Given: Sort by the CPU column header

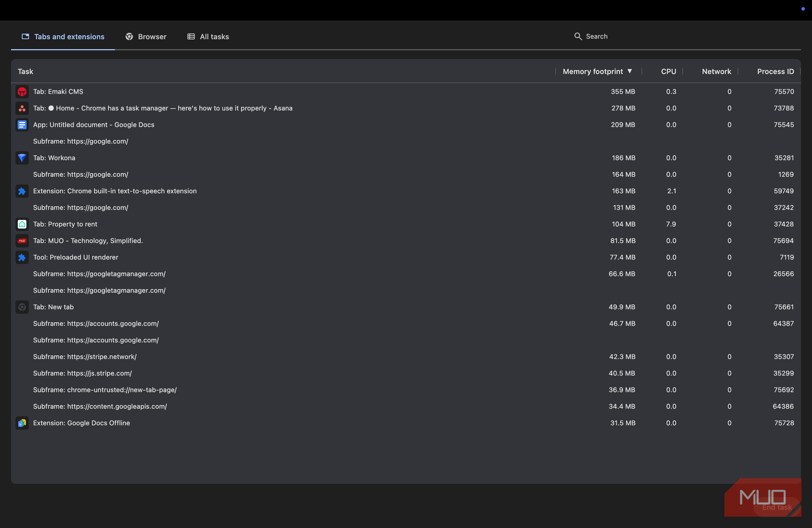Looking at the screenshot, I should [x=668, y=72].
